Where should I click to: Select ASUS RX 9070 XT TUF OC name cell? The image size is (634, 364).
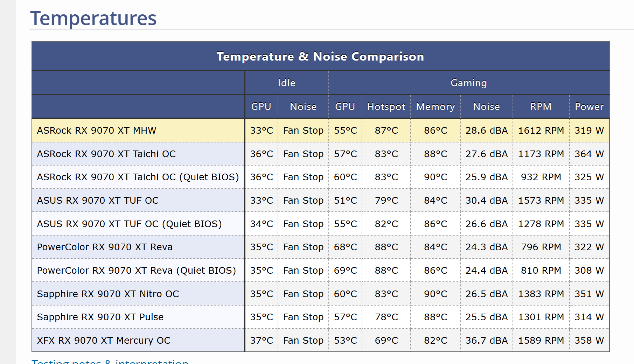138,201
